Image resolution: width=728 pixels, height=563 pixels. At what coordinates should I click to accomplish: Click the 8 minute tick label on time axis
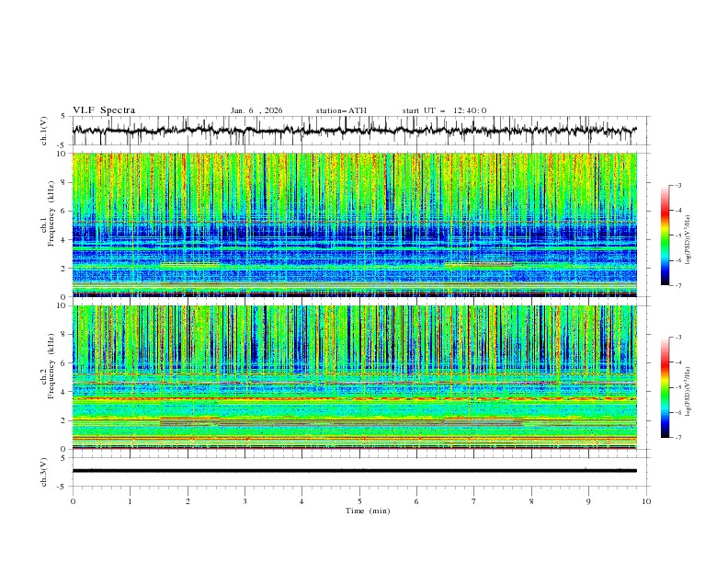coord(531,500)
